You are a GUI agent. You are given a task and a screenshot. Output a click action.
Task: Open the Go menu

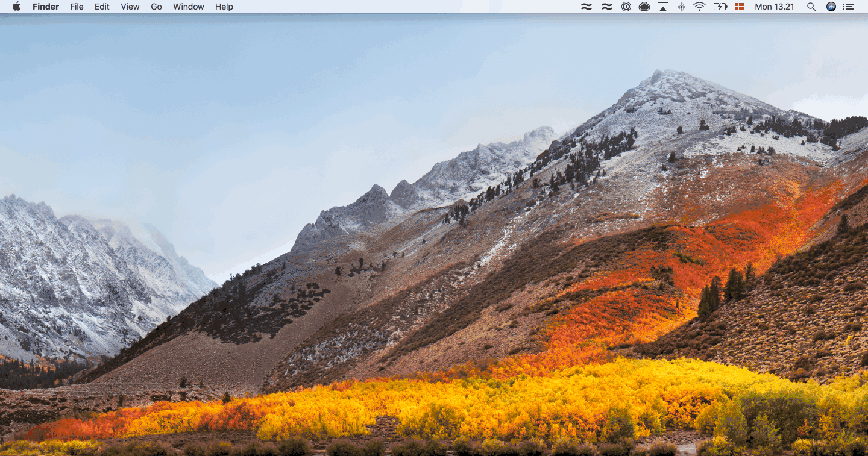[157, 7]
